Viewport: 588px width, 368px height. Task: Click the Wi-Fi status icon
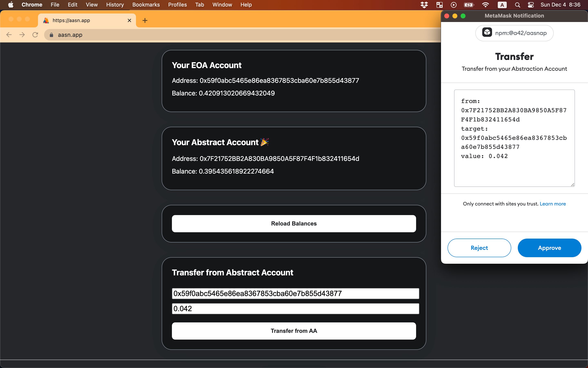(x=485, y=5)
